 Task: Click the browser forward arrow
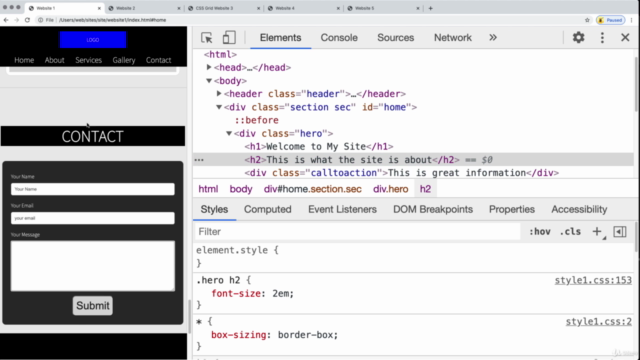pyautogui.click(x=16, y=20)
